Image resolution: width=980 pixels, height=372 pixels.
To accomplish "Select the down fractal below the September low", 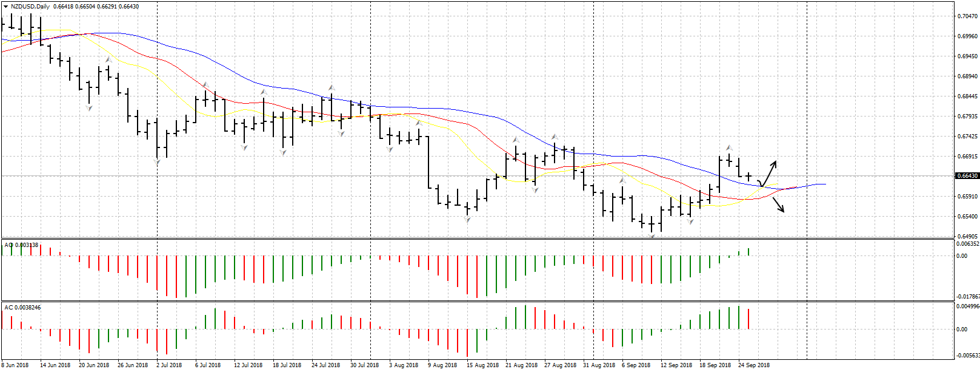I will pyautogui.click(x=652, y=236).
